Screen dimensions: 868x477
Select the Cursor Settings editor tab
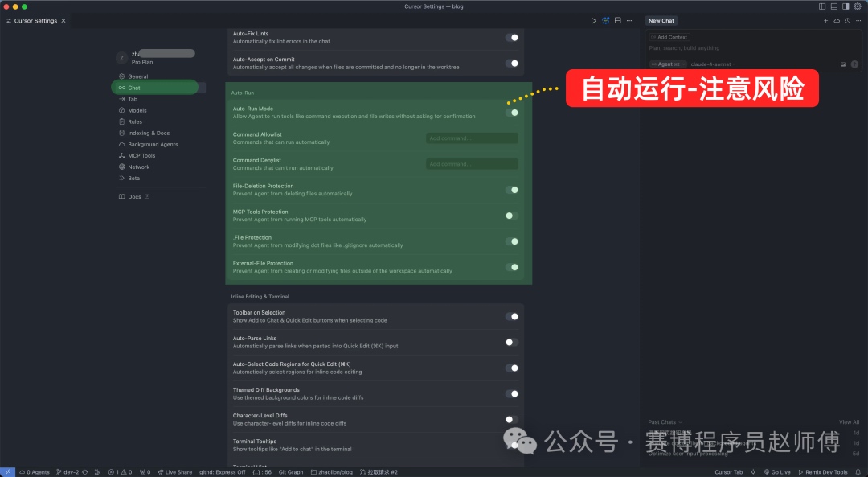pyautogui.click(x=35, y=20)
